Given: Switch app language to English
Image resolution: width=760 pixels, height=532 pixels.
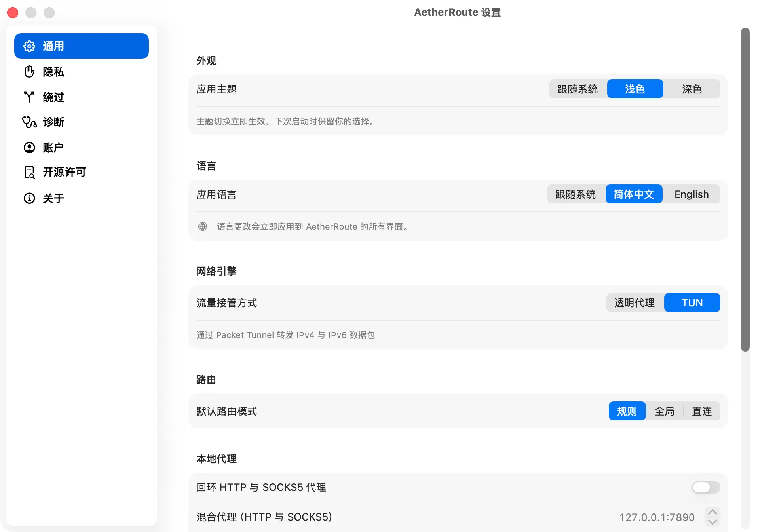Looking at the screenshot, I should tap(692, 194).
